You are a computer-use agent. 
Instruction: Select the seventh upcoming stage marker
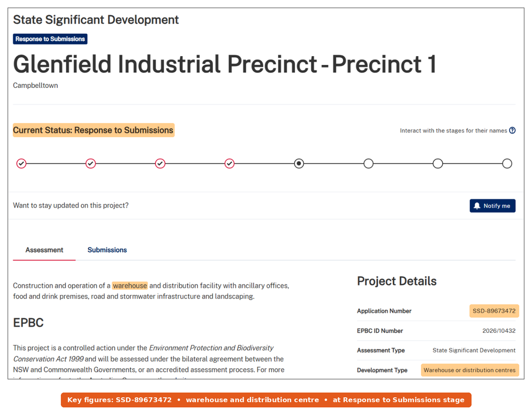point(437,164)
